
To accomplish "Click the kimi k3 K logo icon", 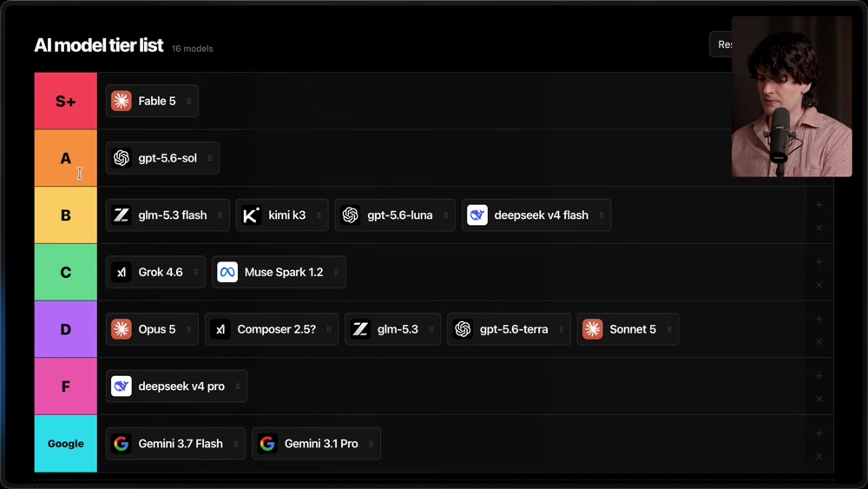I will click(252, 215).
